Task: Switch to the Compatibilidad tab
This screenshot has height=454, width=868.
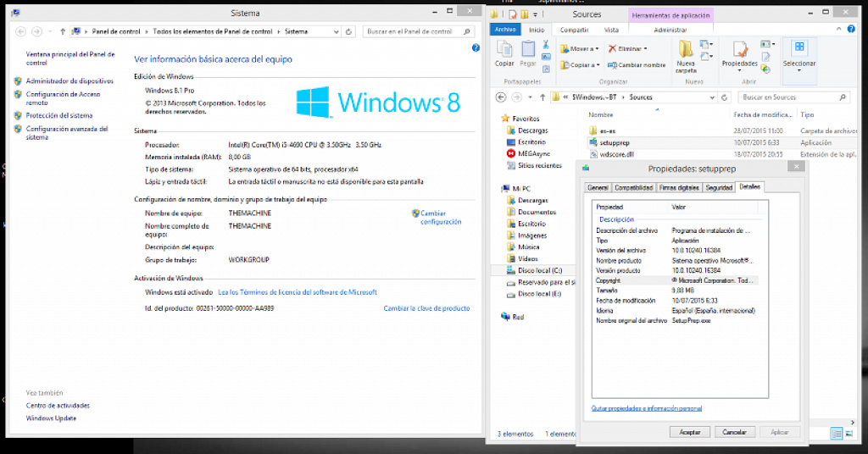Action: [x=633, y=187]
